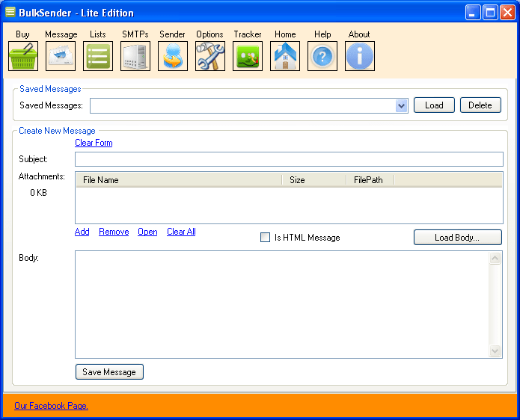This screenshot has height=420, width=520.
Task: Open the Tracker chart icon
Action: (x=248, y=56)
